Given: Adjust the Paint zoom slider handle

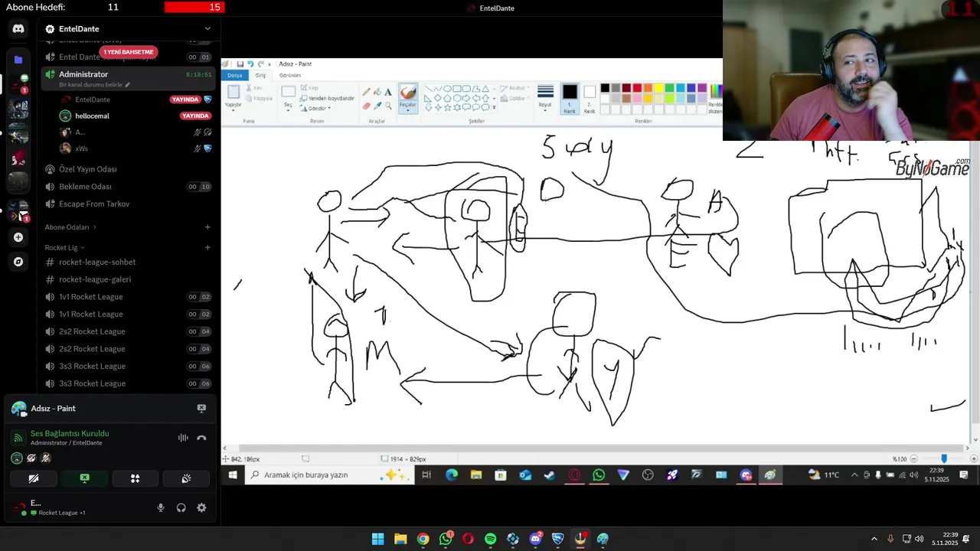Looking at the screenshot, I should tap(944, 458).
